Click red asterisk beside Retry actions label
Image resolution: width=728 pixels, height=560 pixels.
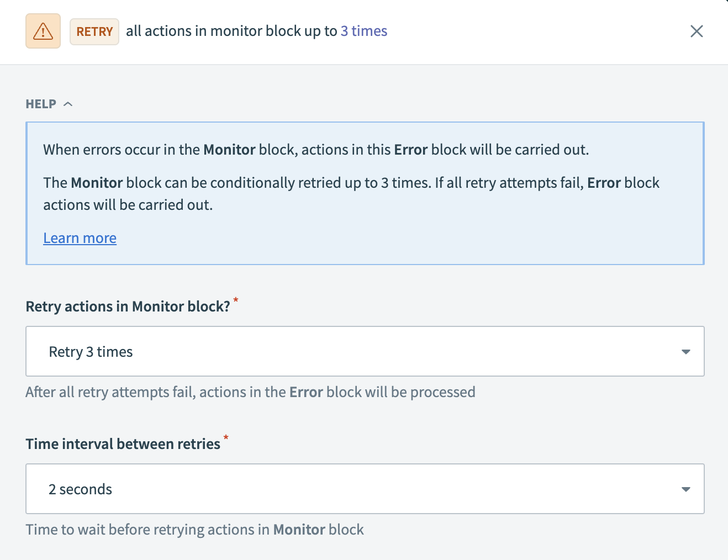tap(236, 300)
